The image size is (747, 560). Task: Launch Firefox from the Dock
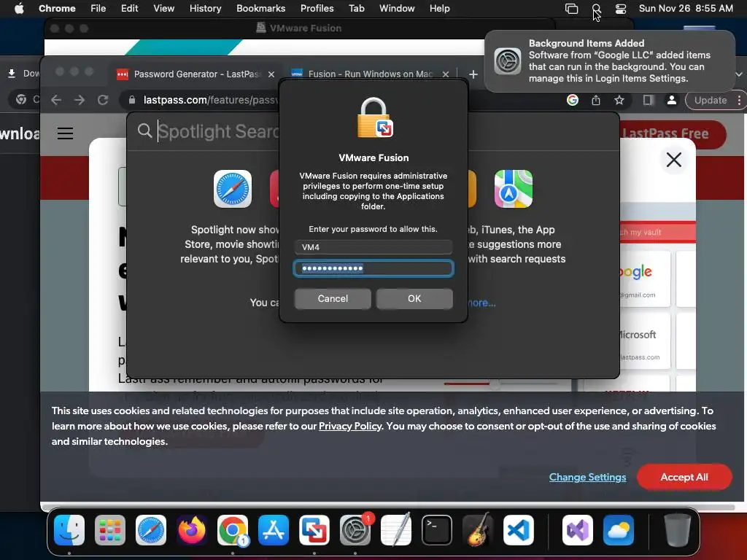[x=192, y=530]
